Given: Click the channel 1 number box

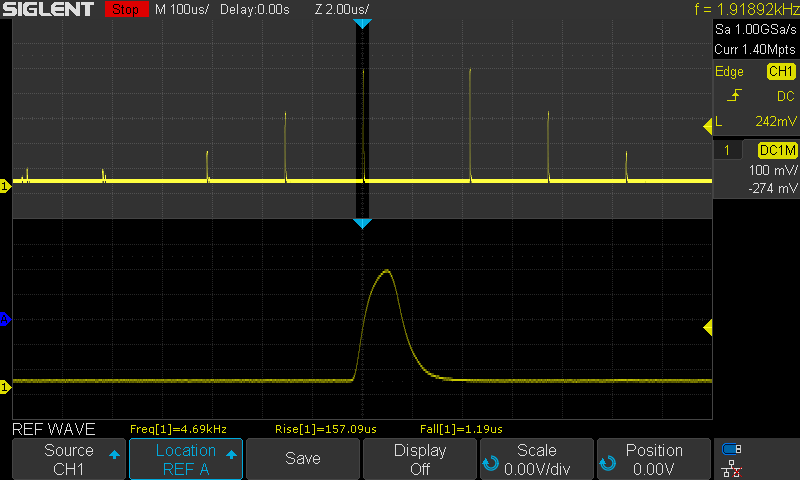Looking at the screenshot, I should [x=727, y=150].
